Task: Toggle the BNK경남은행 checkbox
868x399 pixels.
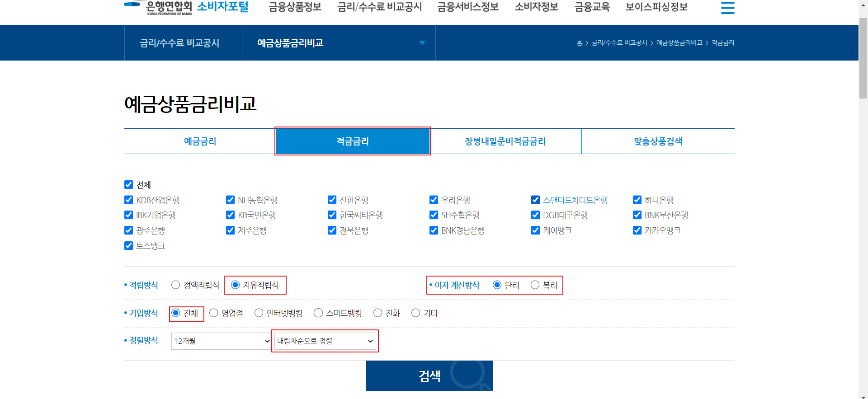Action: point(434,230)
